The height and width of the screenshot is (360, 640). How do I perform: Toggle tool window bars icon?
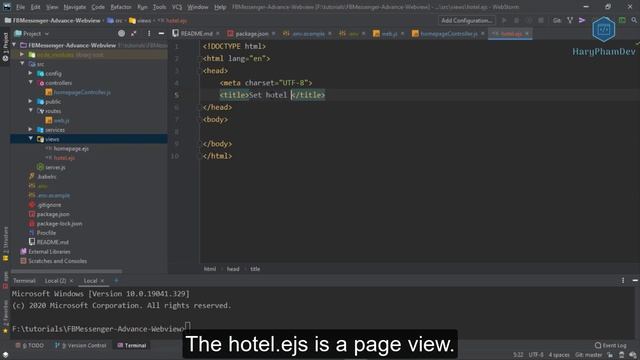click(x=5, y=355)
